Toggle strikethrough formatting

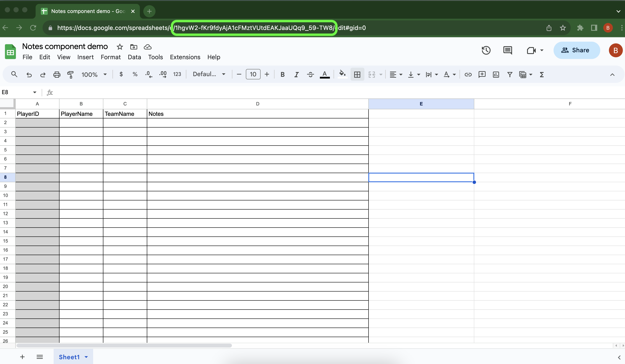310,74
